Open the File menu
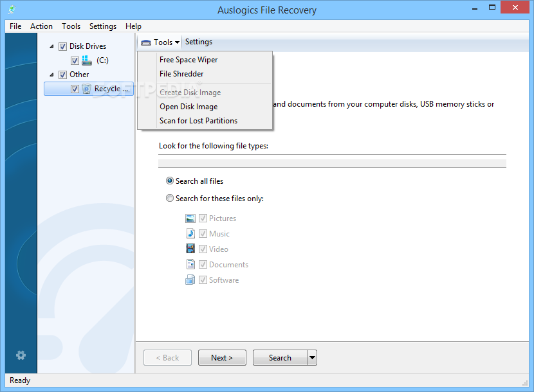 pos(15,26)
